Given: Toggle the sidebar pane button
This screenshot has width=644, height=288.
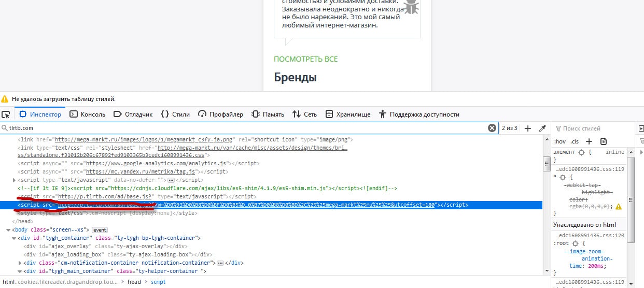Looking at the screenshot, I should point(641,128).
